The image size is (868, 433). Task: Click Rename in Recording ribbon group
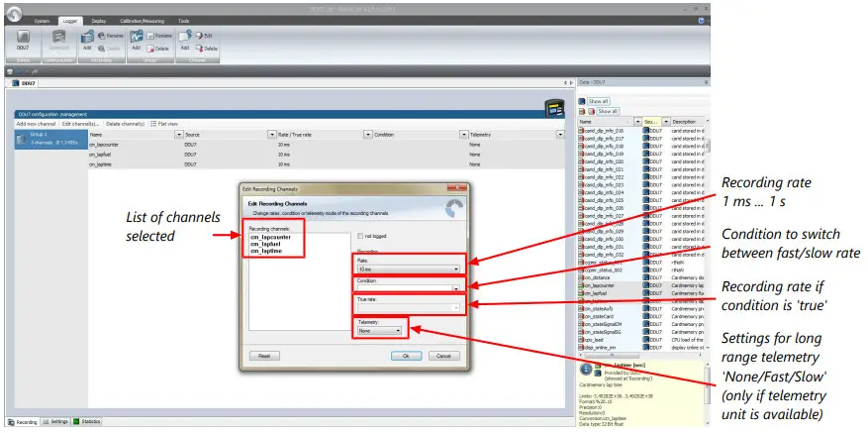tap(111, 36)
